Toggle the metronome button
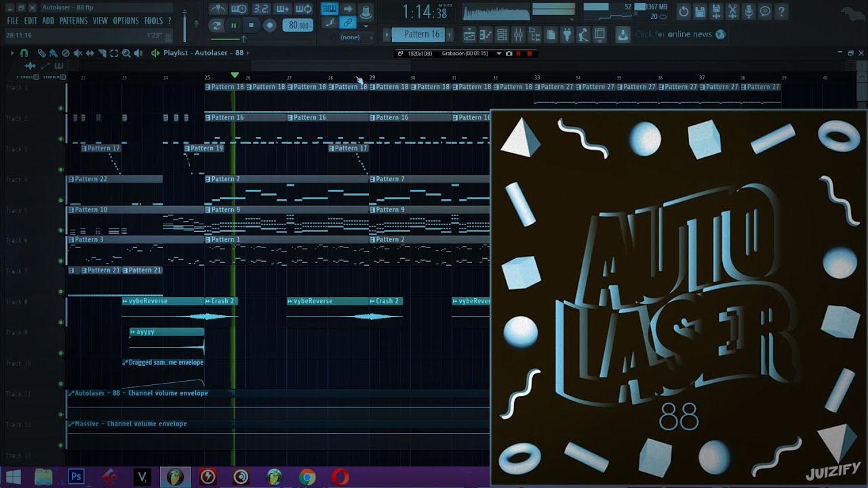Screen dimensions: 868x488 pos(218,9)
